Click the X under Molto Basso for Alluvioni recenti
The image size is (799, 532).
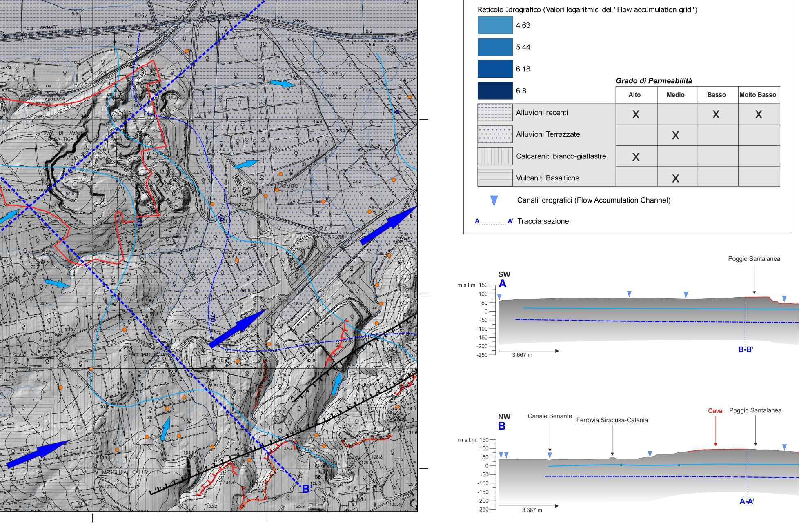click(x=758, y=114)
